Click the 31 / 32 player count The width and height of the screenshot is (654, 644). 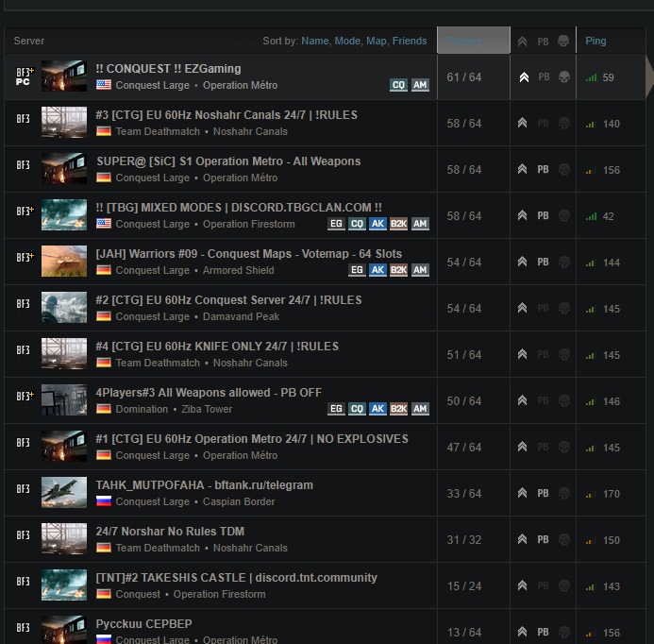tap(464, 540)
